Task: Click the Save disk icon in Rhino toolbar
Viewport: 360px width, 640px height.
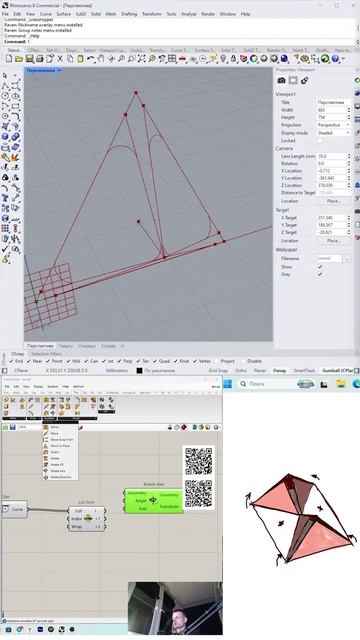Action: pyautogui.click(x=29, y=59)
